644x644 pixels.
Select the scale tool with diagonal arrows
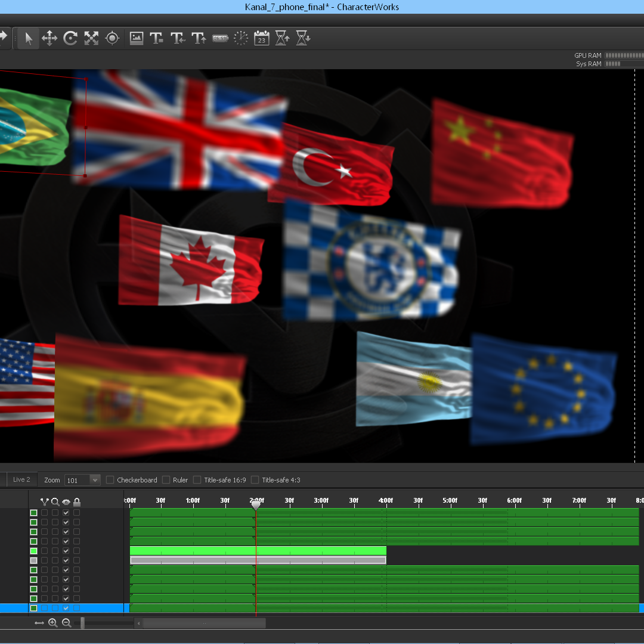point(91,39)
